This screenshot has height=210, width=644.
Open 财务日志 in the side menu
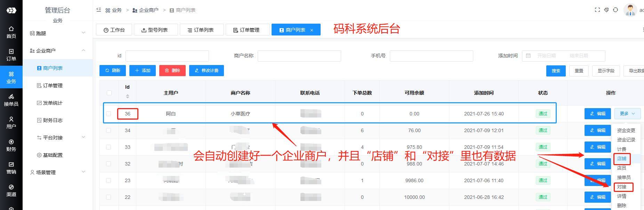tap(58, 120)
